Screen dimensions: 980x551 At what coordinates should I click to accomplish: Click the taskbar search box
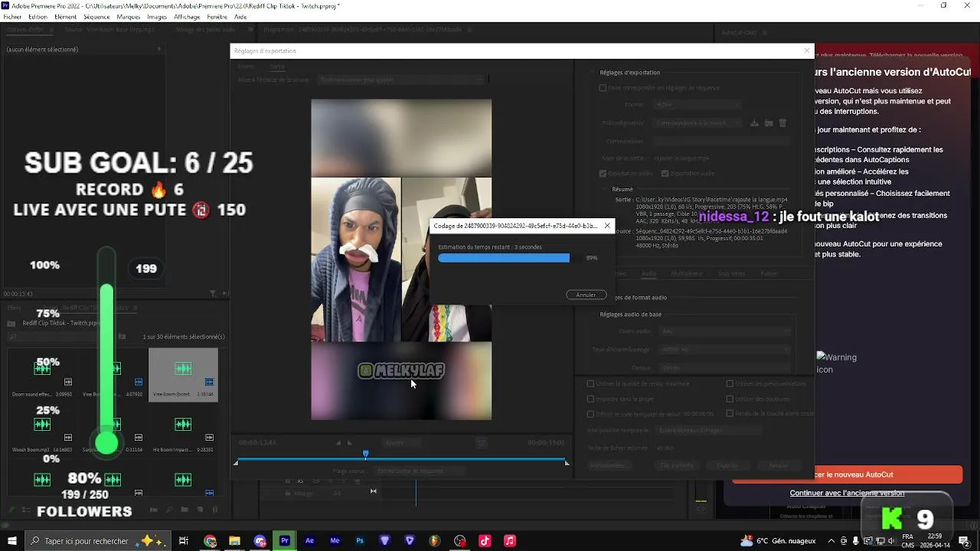pos(97,541)
